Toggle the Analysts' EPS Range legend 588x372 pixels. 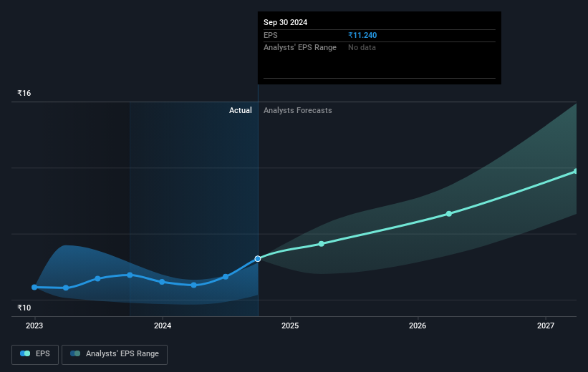pos(115,354)
